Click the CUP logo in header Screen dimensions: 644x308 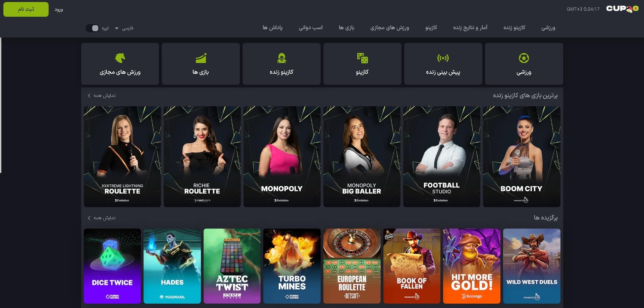point(622,9)
